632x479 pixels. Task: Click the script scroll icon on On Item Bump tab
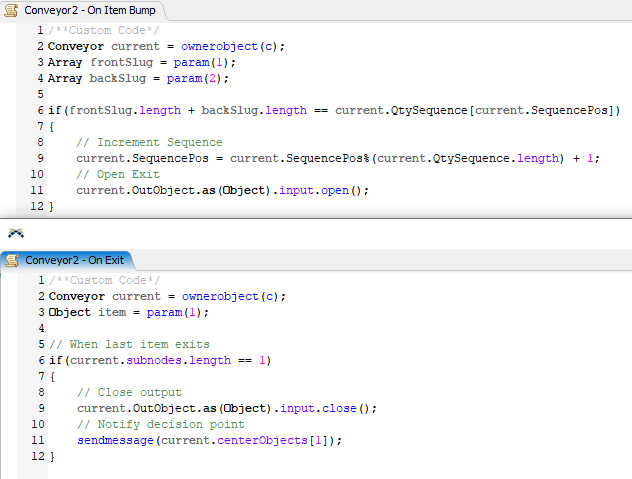11,10
